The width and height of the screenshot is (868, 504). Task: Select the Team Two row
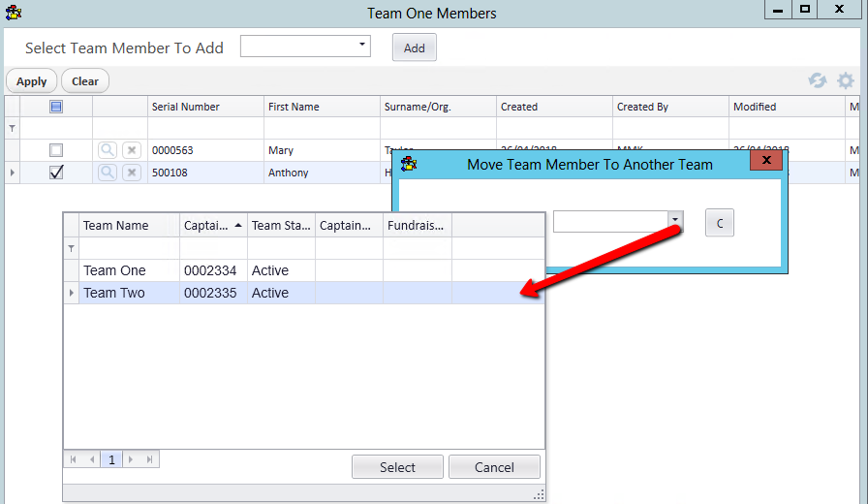114,293
